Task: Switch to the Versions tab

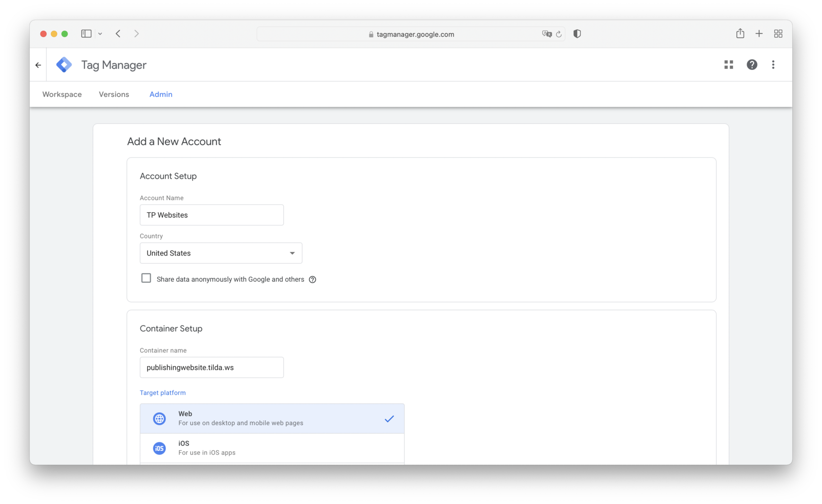Action: coord(114,94)
